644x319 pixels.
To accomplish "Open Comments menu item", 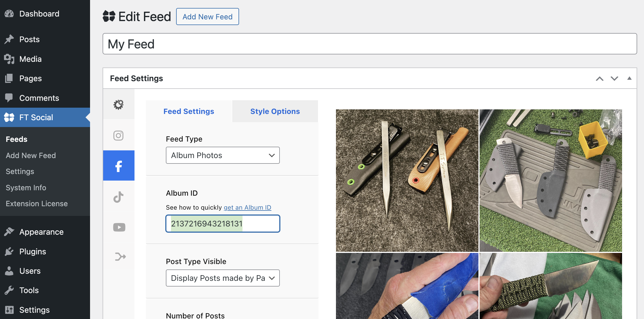I will coord(45,98).
